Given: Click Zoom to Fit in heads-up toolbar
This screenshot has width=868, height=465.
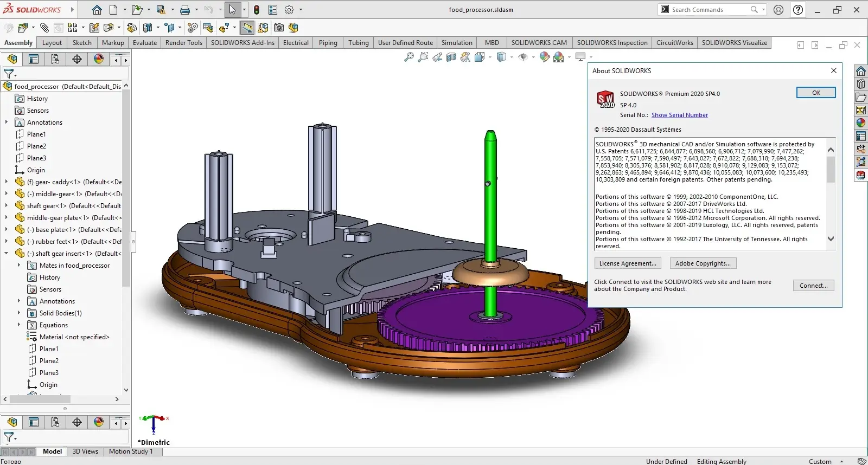Looking at the screenshot, I should (409, 57).
